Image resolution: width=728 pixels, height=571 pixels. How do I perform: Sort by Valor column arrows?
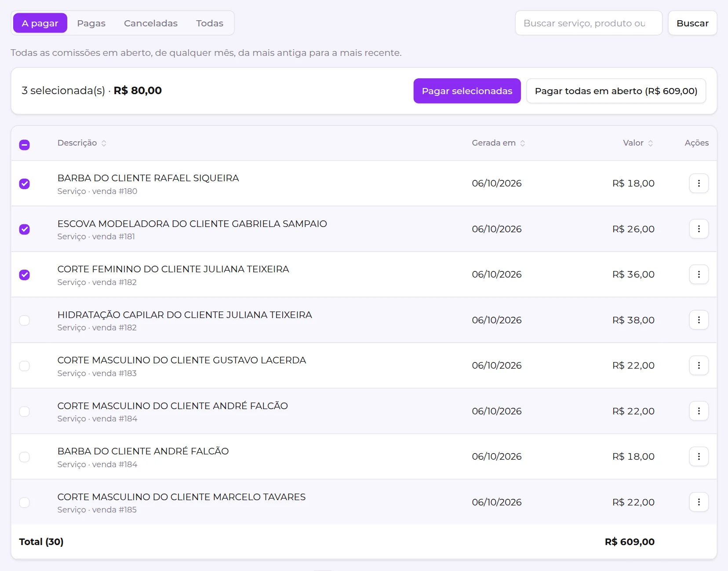651,143
